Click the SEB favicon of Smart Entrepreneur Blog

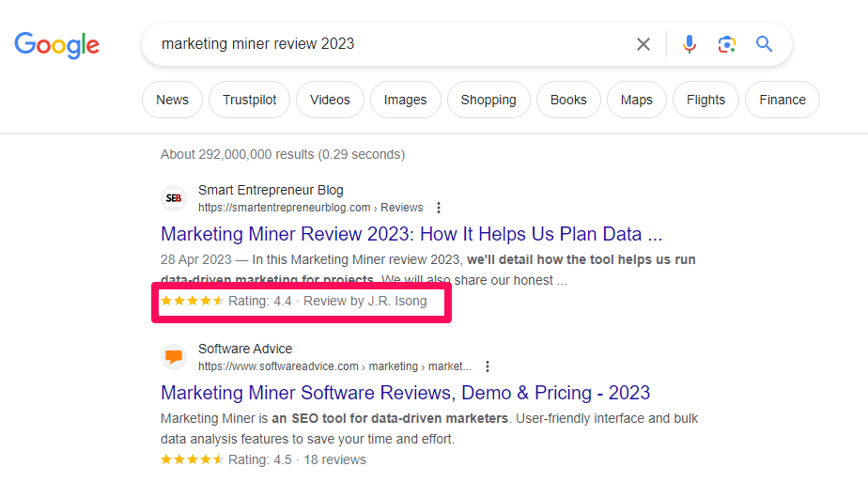coord(174,198)
